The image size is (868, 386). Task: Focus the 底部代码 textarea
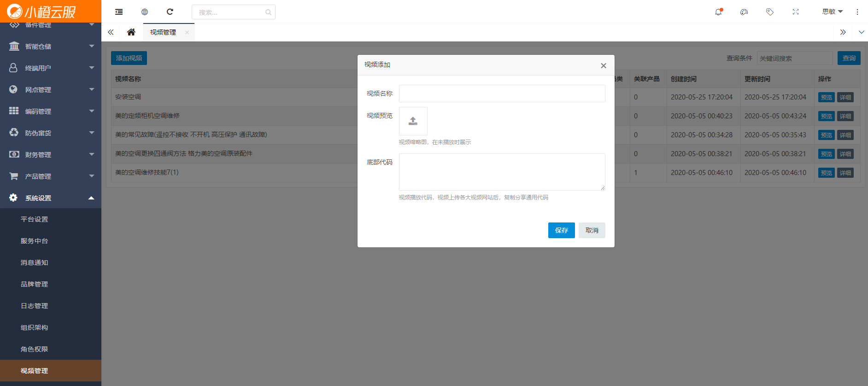click(502, 172)
